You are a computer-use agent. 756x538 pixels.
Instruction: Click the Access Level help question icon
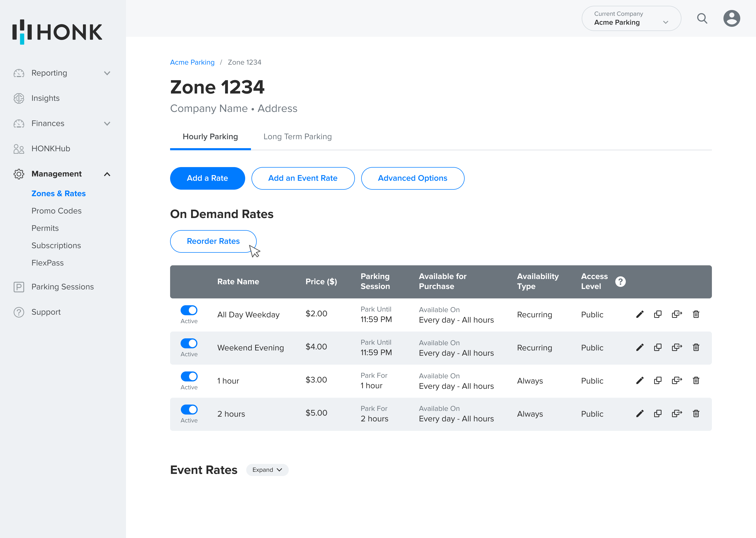[620, 282]
